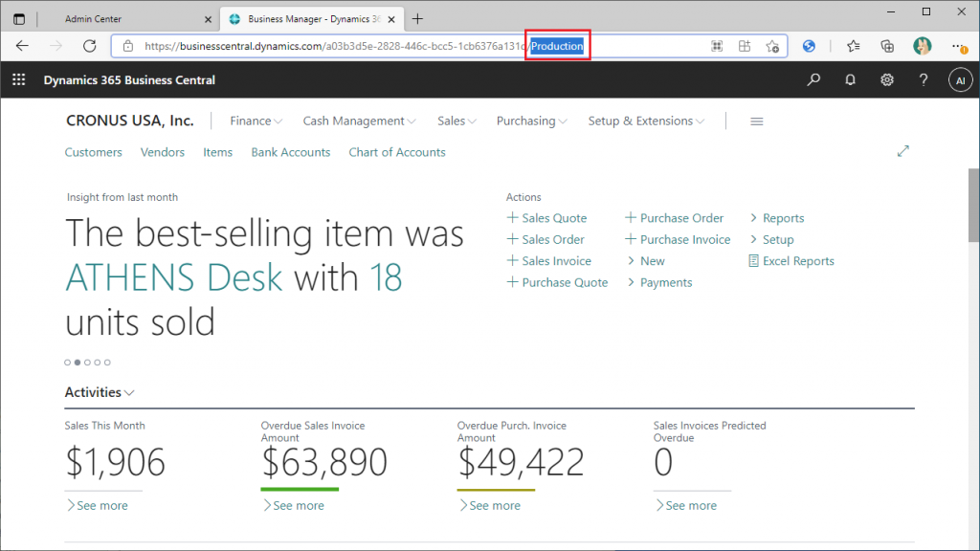Click the ATHENS Desk insight link
The width and height of the screenshot is (980, 551).
tap(174, 277)
